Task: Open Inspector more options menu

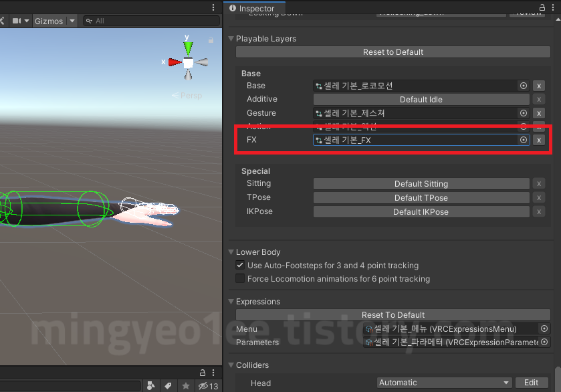Action: tap(553, 7)
